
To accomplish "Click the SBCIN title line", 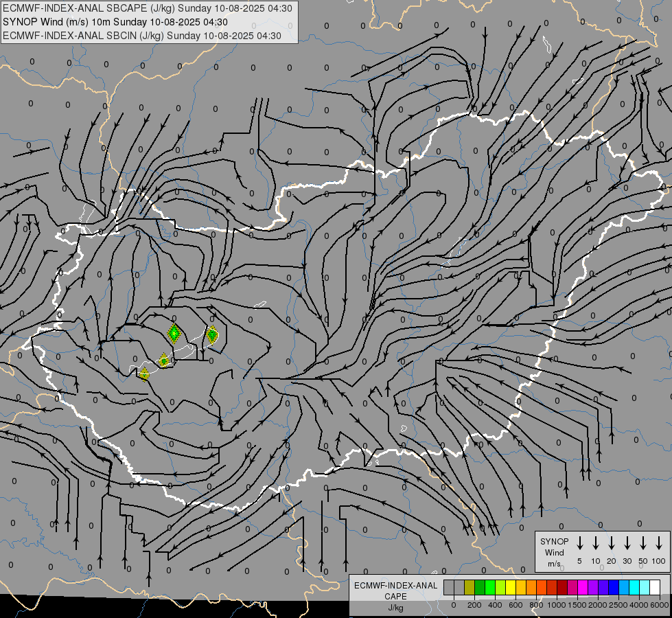I will pyautogui.click(x=142, y=36).
